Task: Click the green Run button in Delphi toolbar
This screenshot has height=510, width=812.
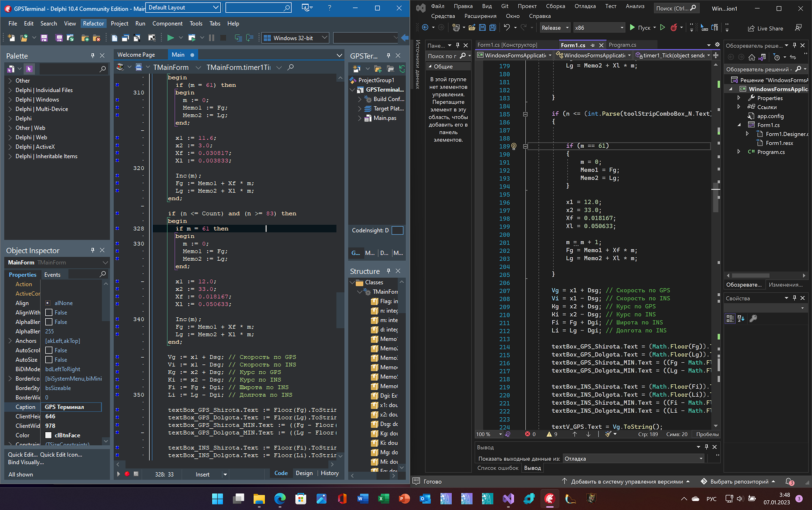Action: 170,38
